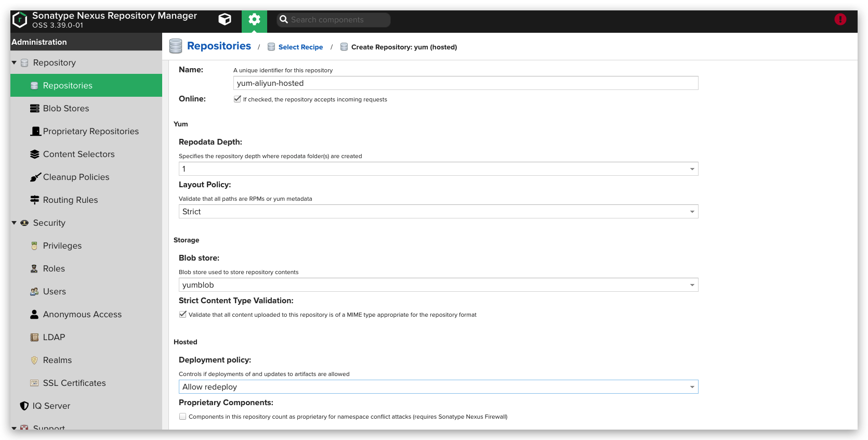Click the red system alert icon

840,20
